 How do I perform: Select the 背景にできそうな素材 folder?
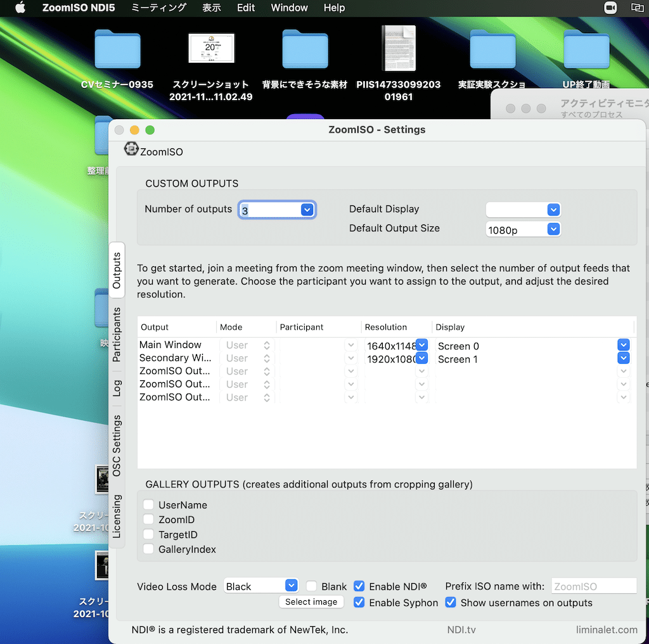[x=305, y=49]
